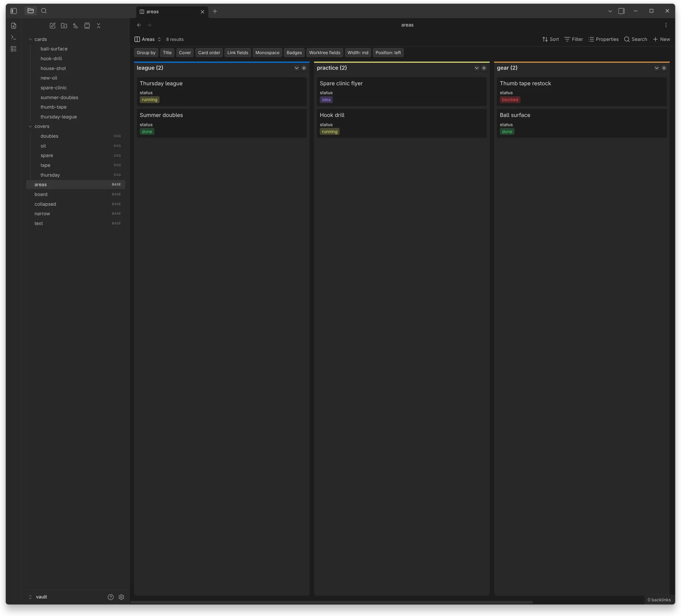The height and width of the screenshot is (616, 681).
Task: Toggle the Badges option
Action: (294, 53)
